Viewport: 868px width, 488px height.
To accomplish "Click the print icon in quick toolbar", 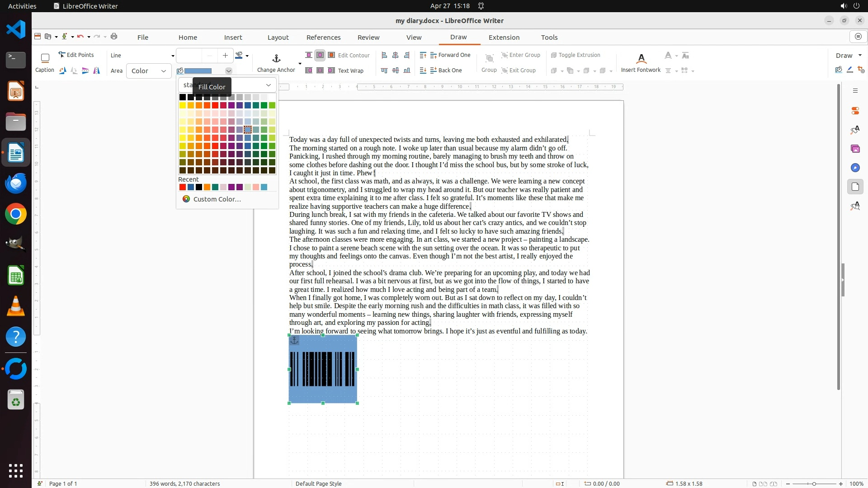I will tap(114, 37).
